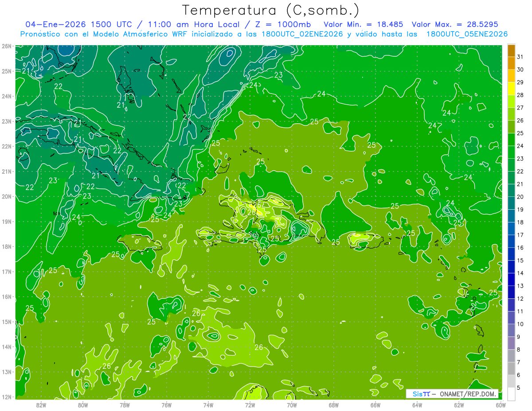Click the purple colorbar swatch between 9 and 10
Image resolution: width=532 pixels, height=411 pixels.
[x=511, y=330]
